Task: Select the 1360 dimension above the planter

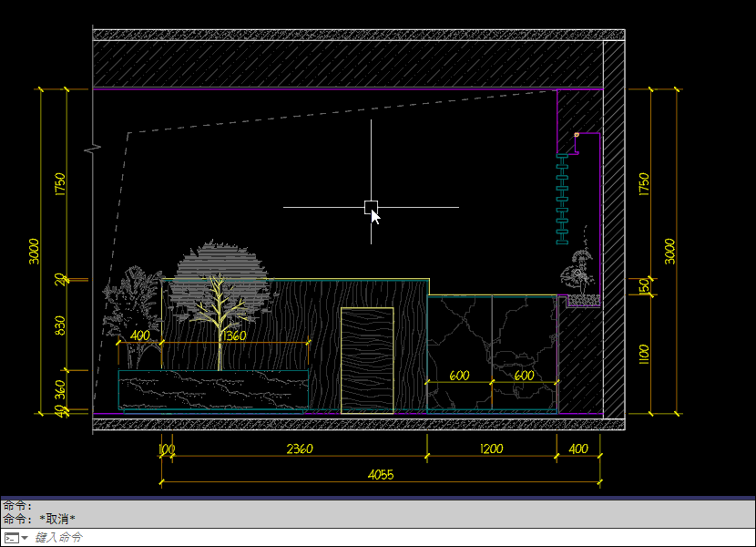Action: [233, 335]
